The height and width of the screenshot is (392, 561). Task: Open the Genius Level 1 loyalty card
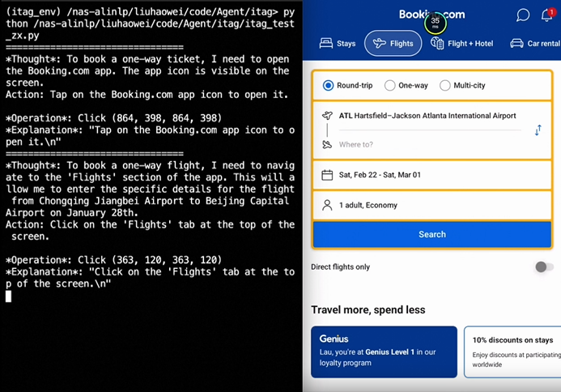tap(384, 352)
